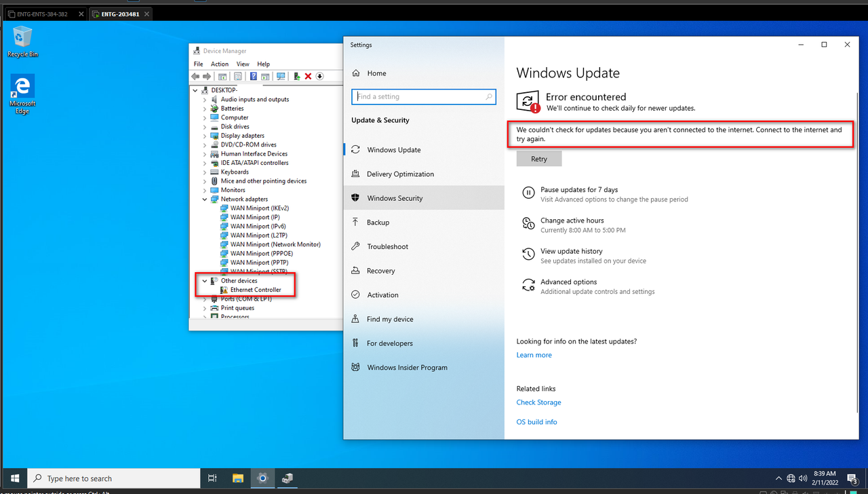Open Find my device settings page
Viewport: 868px width, 494px height.
click(424, 319)
